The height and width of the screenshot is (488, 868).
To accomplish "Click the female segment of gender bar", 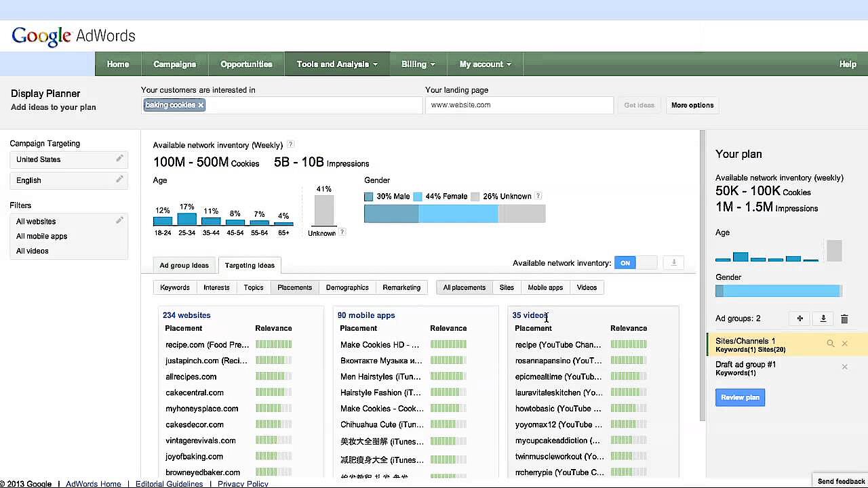I will 458,214.
